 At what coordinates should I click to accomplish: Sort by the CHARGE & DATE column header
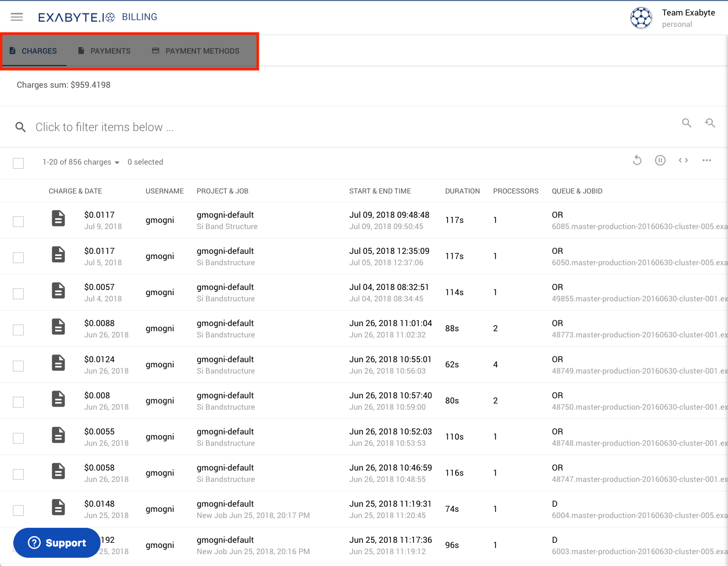[x=75, y=191]
